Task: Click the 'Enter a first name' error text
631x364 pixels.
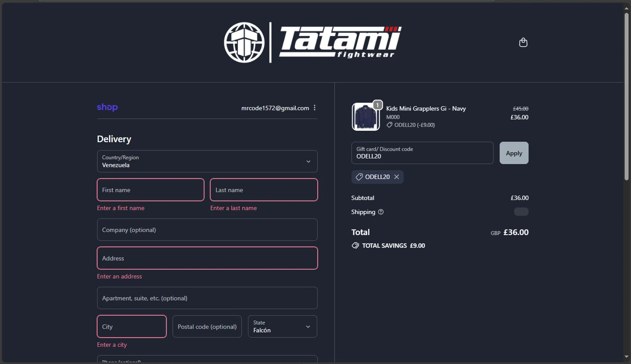Action: click(121, 208)
